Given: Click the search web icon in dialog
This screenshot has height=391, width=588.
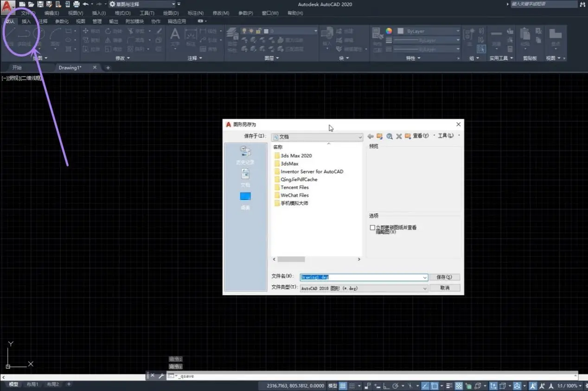Looking at the screenshot, I should click(x=389, y=136).
